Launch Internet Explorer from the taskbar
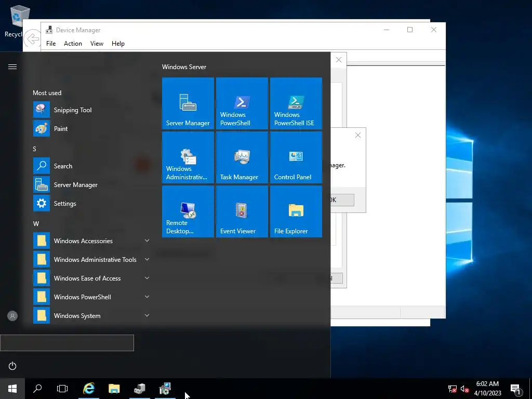Viewport: 532px width, 399px height. pos(89,389)
